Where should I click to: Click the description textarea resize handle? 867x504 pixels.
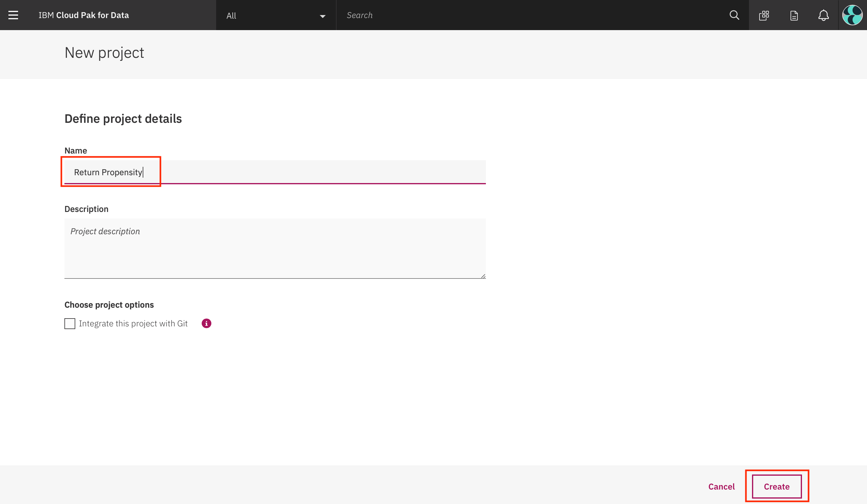coord(483,276)
